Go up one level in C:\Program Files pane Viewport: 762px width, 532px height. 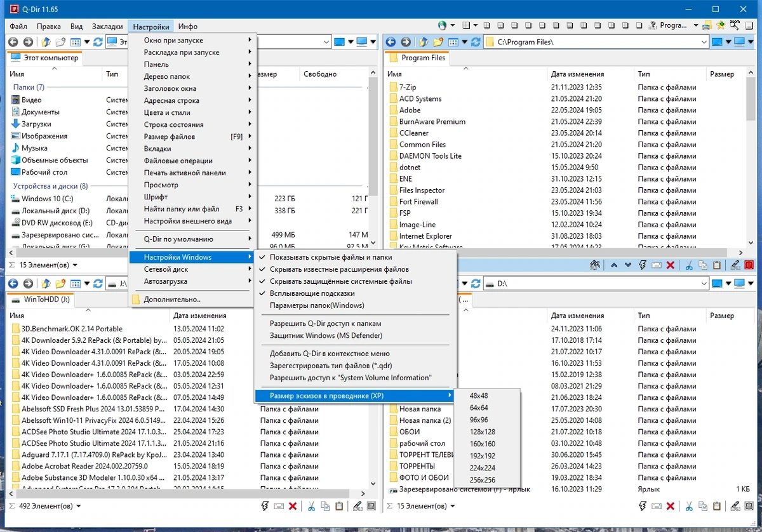424,42
